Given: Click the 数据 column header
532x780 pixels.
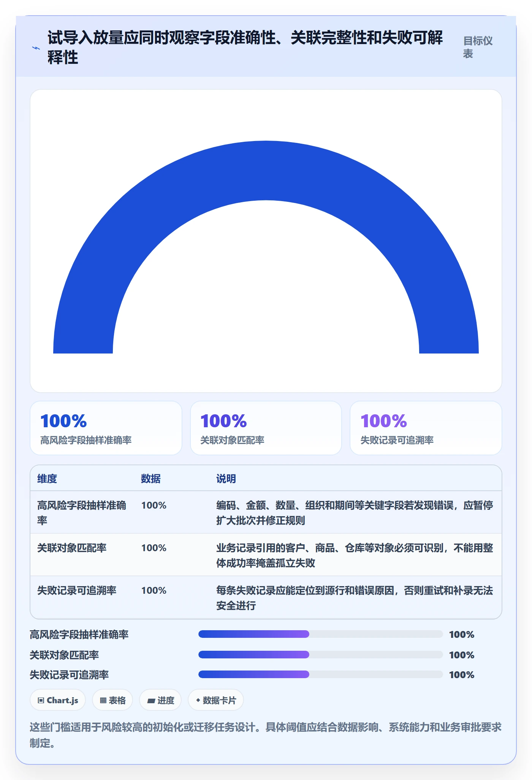Looking at the screenshot, I should (151, 479).
